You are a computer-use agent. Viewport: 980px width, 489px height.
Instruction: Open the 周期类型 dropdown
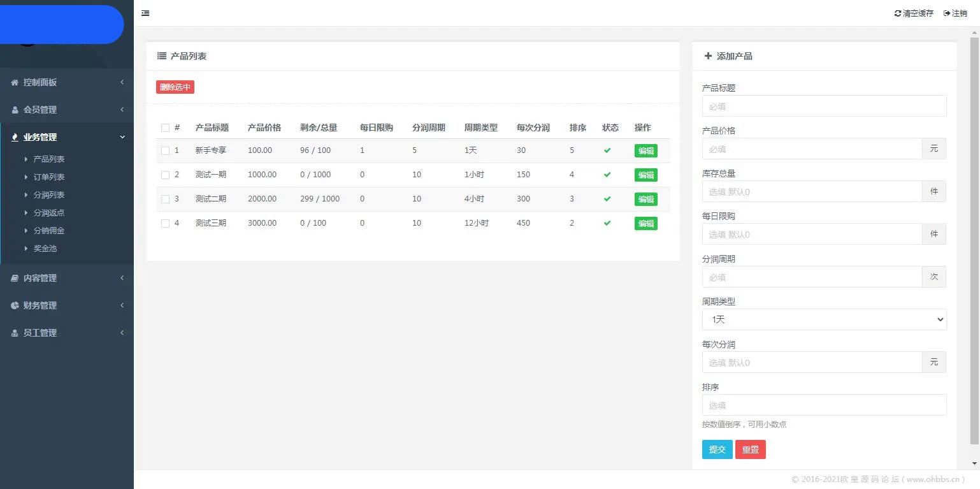tap(824, 319)
